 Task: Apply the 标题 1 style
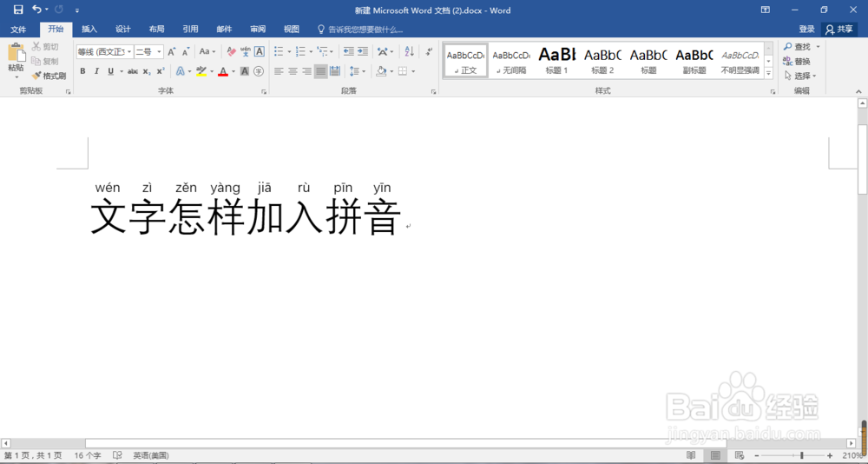(557, 60)
